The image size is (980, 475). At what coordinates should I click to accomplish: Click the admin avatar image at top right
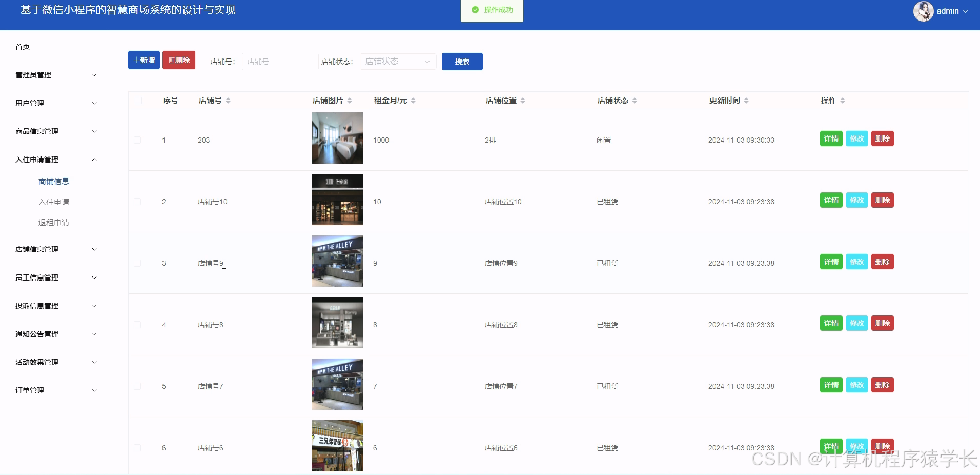924,11
